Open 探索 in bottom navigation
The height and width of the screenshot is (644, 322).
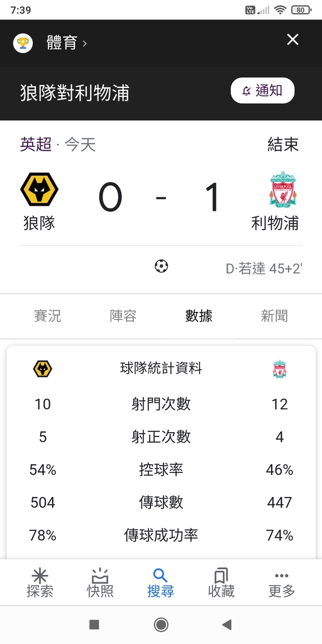coord(40,583)
